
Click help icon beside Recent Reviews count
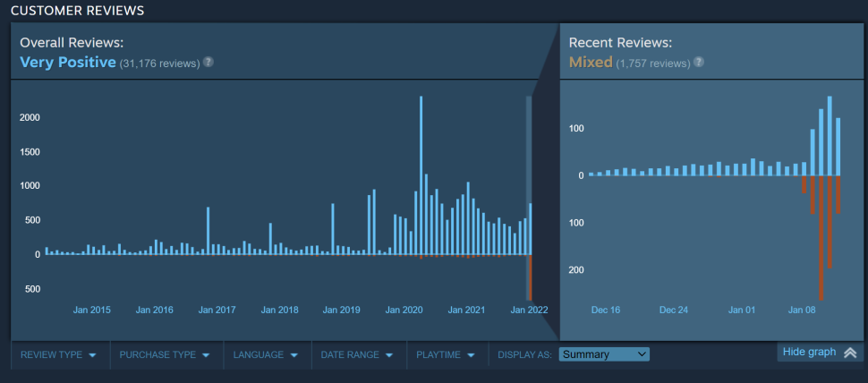coord(698,63)
